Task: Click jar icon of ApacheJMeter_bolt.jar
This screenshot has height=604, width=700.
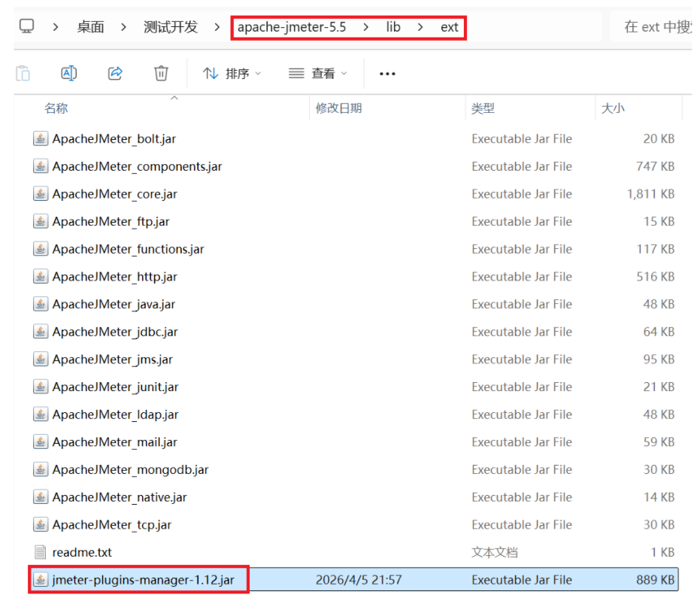Action: click(x=41, y=139)
